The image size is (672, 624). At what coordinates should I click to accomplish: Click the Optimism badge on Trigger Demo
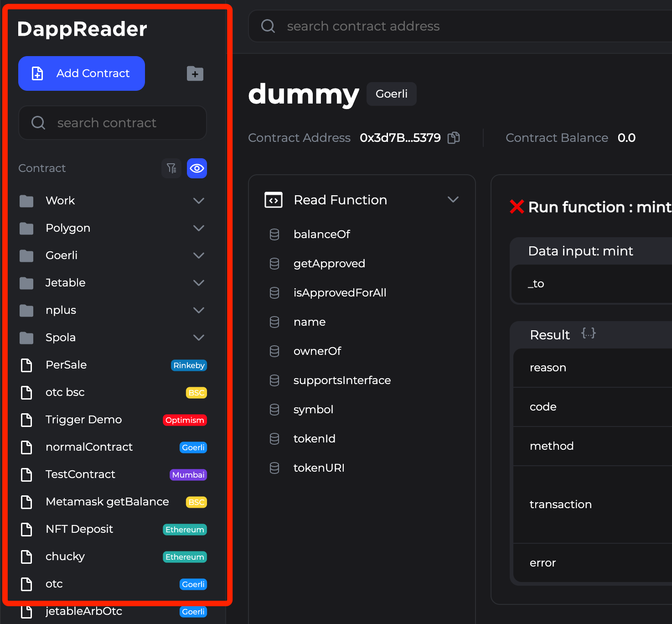[185, 420]
